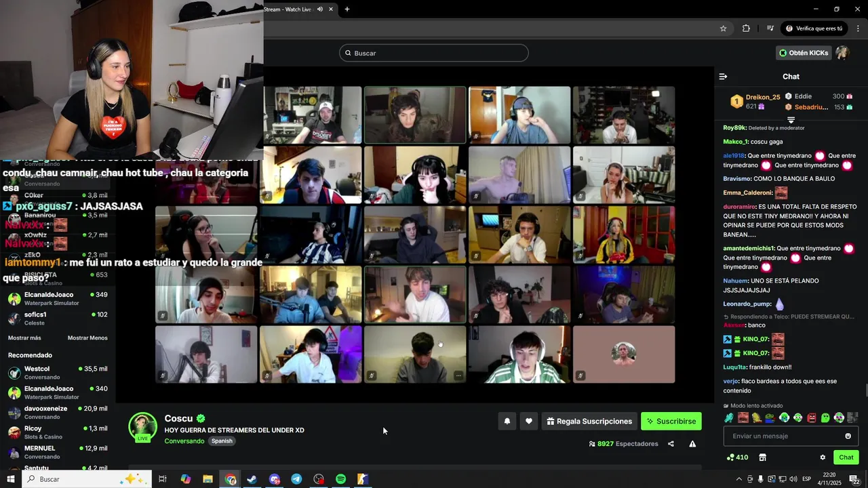Focus the Buscar search field on Kick
Image resolution: width=868 pixels, height=488 pixels.
click(x=434, y=53)
